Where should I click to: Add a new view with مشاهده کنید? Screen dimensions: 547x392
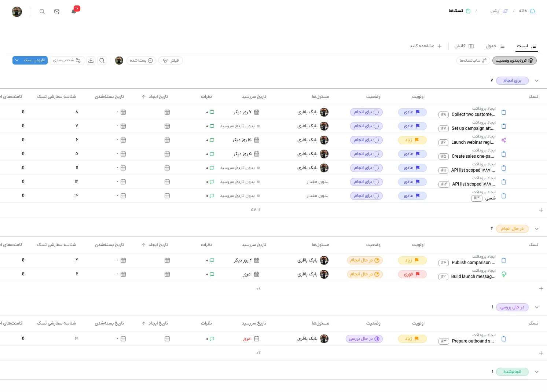pos(426,46)
